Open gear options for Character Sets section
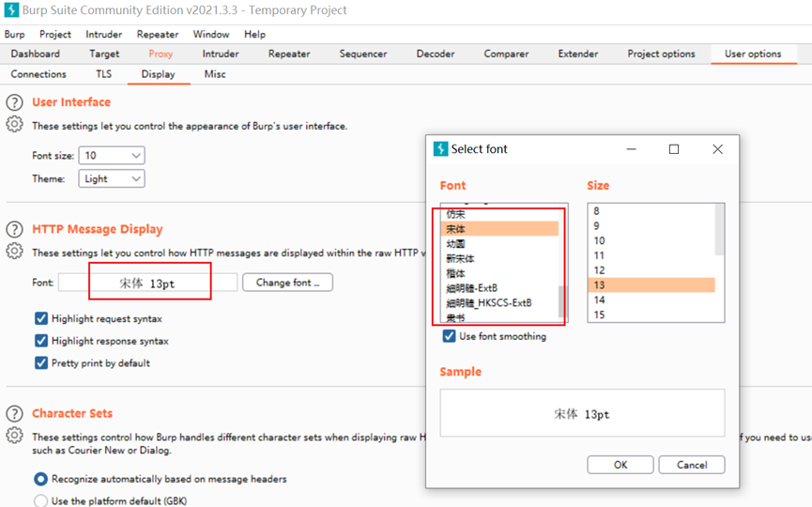 coord(14,436)
